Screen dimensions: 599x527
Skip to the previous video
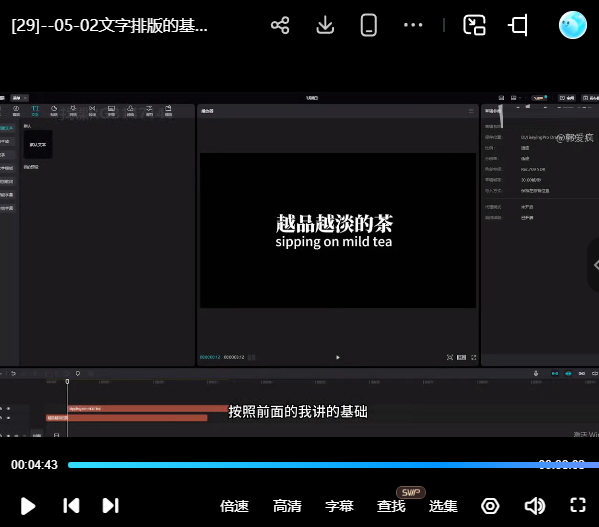point(71,506)
